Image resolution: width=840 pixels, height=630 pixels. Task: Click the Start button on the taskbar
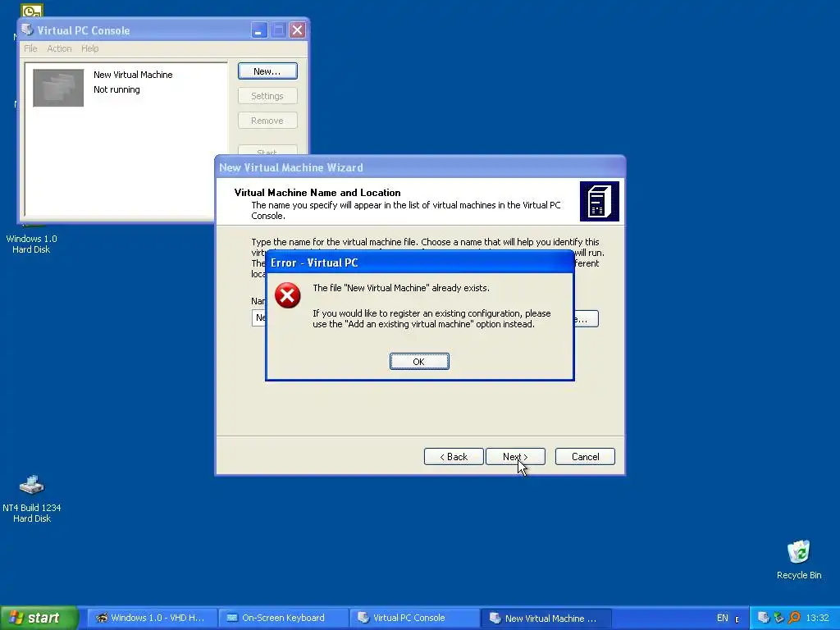click(x=39, y=618)
